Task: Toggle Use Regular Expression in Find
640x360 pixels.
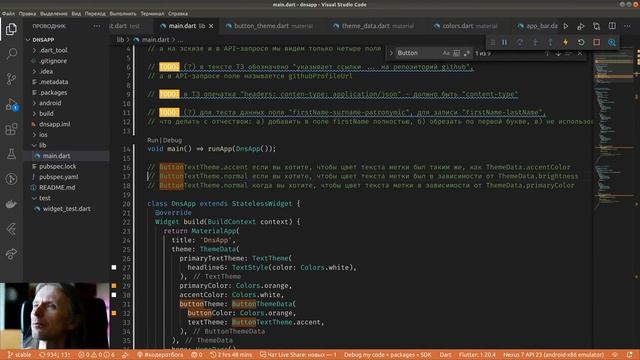Action: 467,53
